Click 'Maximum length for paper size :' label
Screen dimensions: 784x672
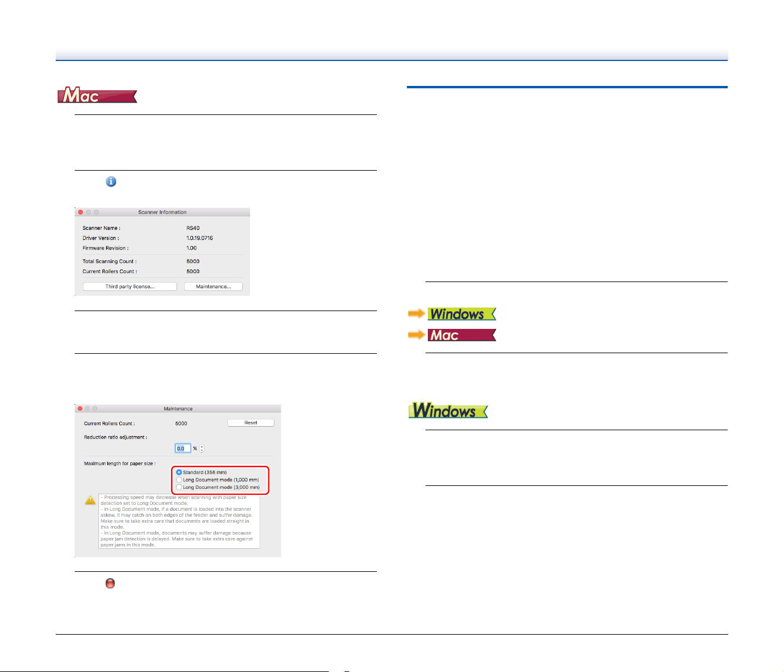(120, 464)
